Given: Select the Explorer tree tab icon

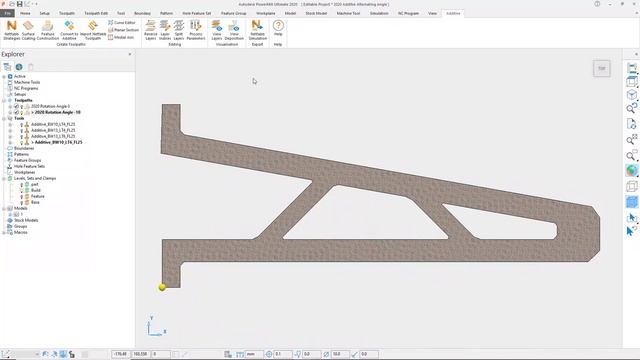Looking at the screenshot, I should (x=7, y=67).
